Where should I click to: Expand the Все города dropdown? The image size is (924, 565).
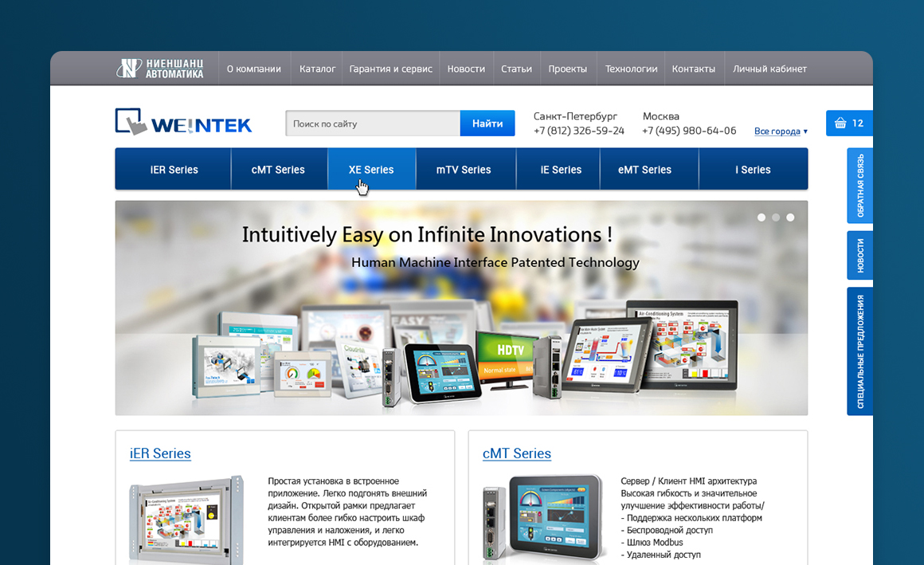781,131
